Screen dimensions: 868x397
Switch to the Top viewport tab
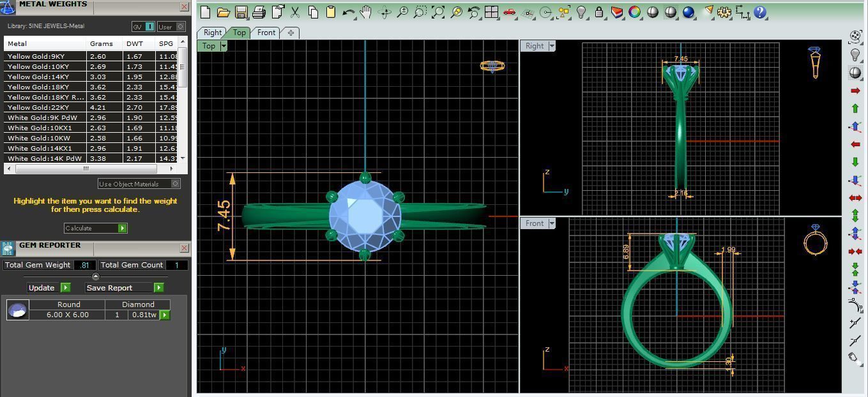(x=240, y=33)
